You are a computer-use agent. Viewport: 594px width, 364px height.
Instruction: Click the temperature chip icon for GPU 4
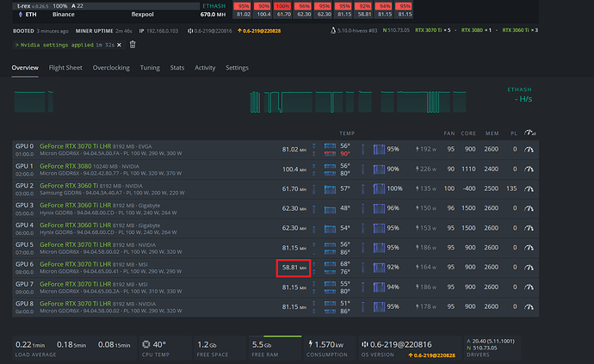(x=330, y=229)
